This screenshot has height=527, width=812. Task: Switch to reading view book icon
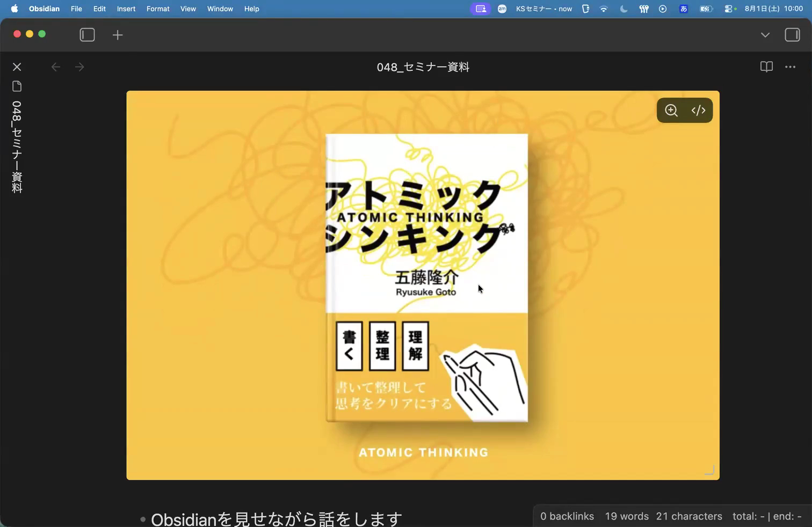[x=766, y=67]
